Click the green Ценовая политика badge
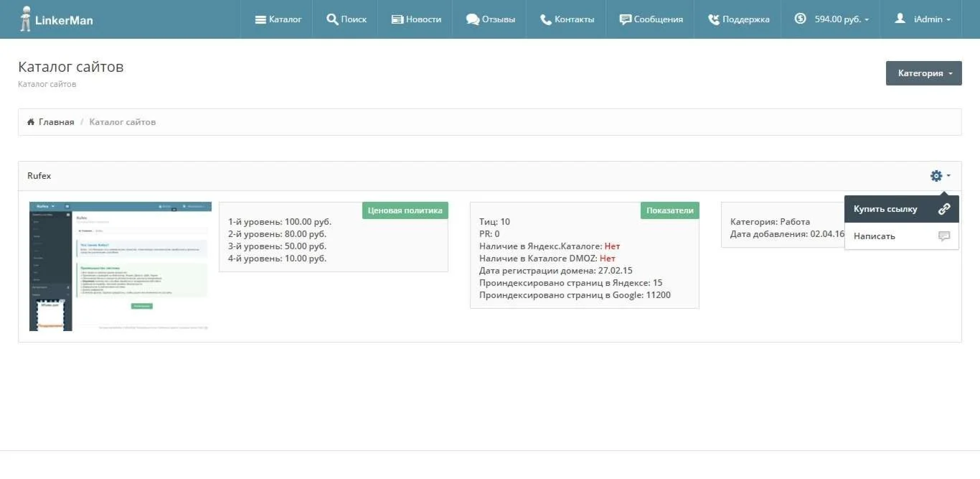Screen dimensions: 980x479 point(405,210)
